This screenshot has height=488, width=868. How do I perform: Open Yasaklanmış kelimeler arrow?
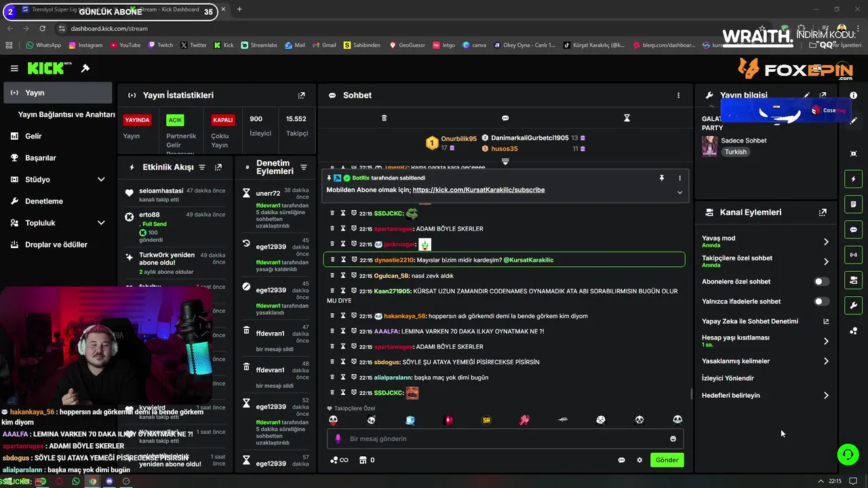[826, 361]
